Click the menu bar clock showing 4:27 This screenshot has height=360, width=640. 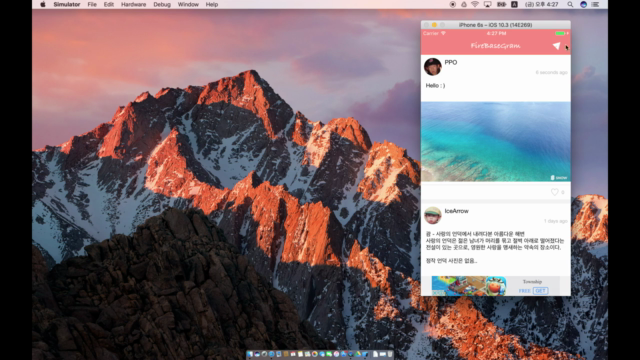click(x=542, y=4)
